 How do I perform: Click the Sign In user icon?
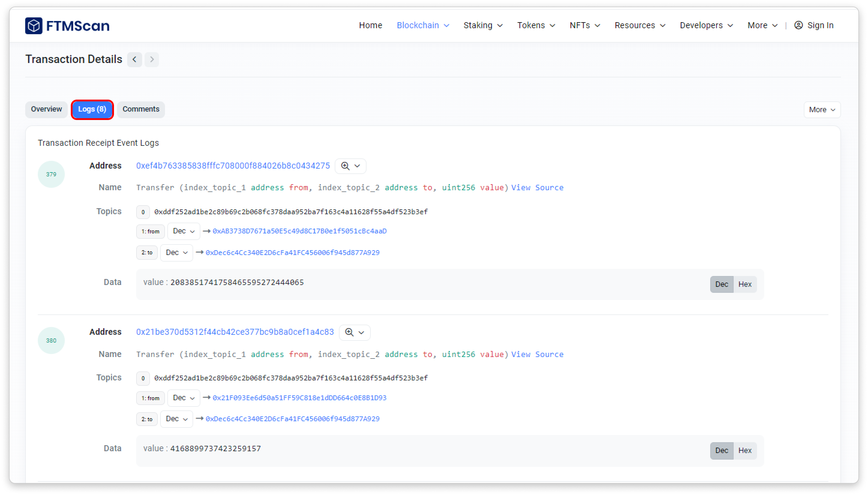point(798,25)
